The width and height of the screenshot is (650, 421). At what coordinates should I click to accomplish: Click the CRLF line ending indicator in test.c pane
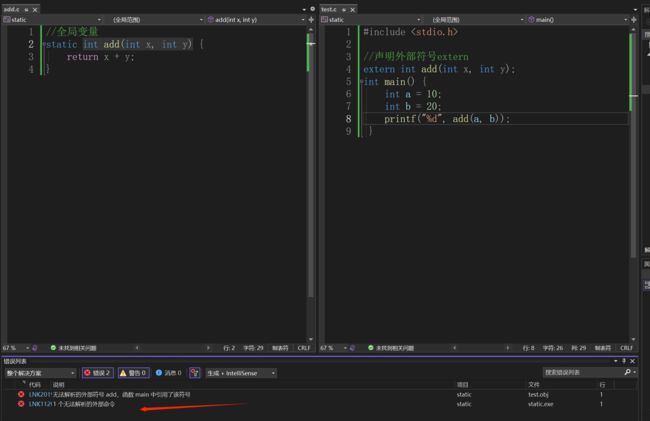pos(626,348)
